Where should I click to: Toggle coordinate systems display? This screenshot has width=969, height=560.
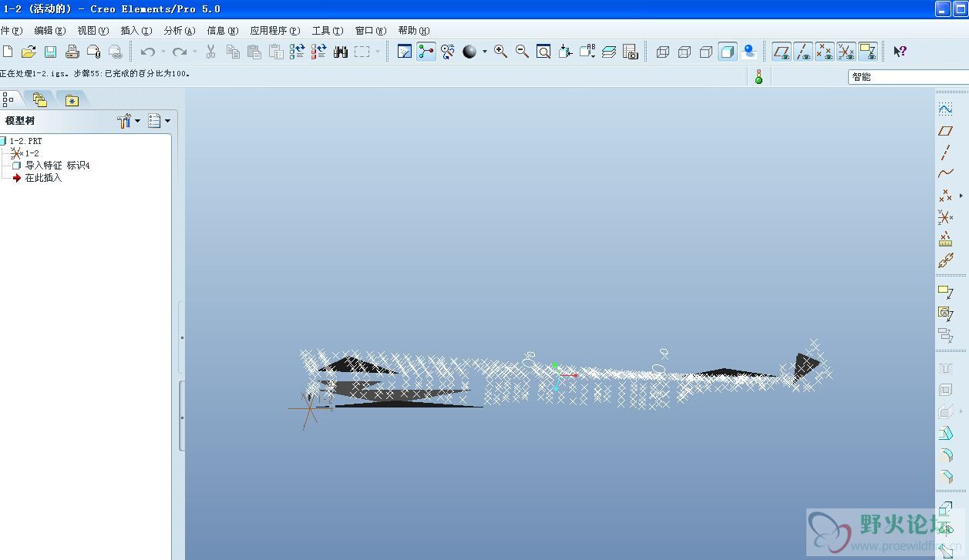point(846,52)
